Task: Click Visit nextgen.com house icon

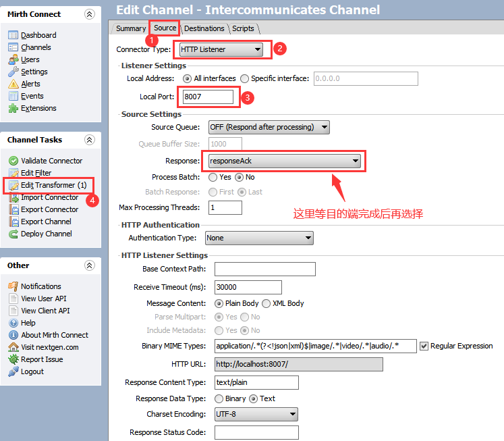Action: (x=13, y=347)
